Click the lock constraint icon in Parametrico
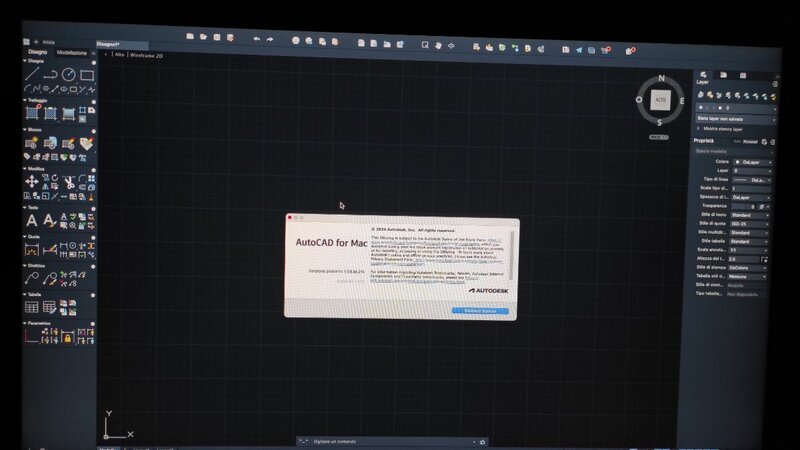800x450 pixels. coord(67,337)
